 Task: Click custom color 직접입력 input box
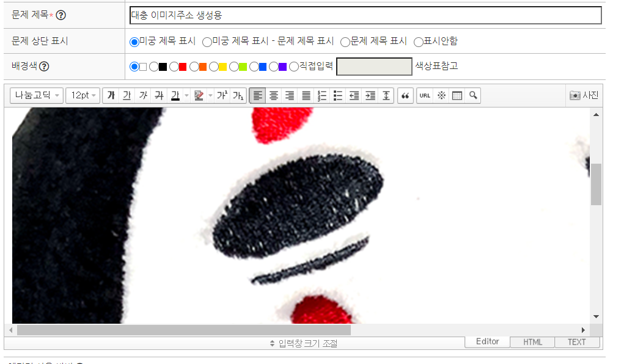374,67
